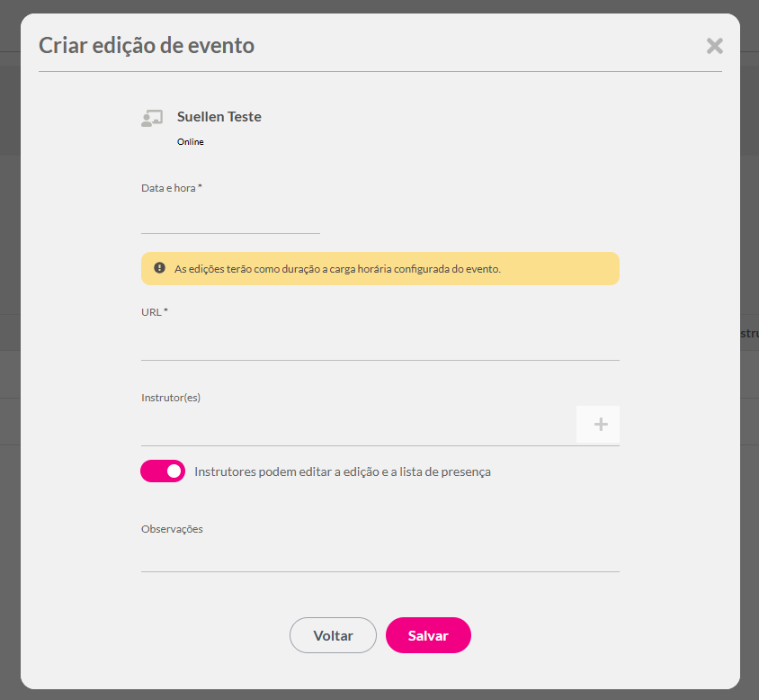Image resolution: width=759 pixels, height=700 pixels.
Task: Click the Voltar button
Action: point(333,635)
